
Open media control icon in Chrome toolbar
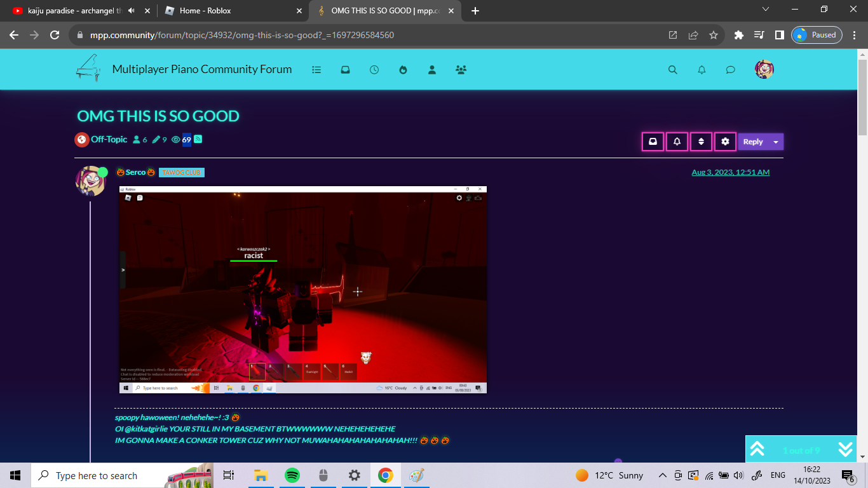click(x=759, y=35)
